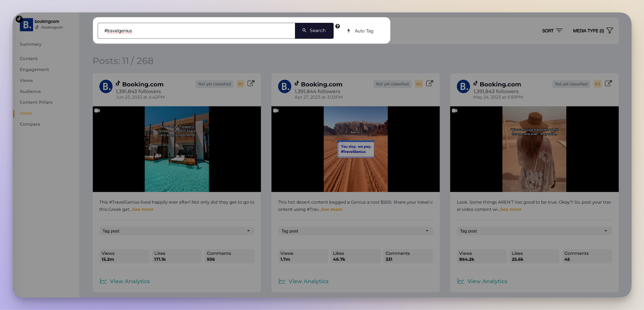Go to Engagement section
The image size is (644, 310).
coord(34,70)
